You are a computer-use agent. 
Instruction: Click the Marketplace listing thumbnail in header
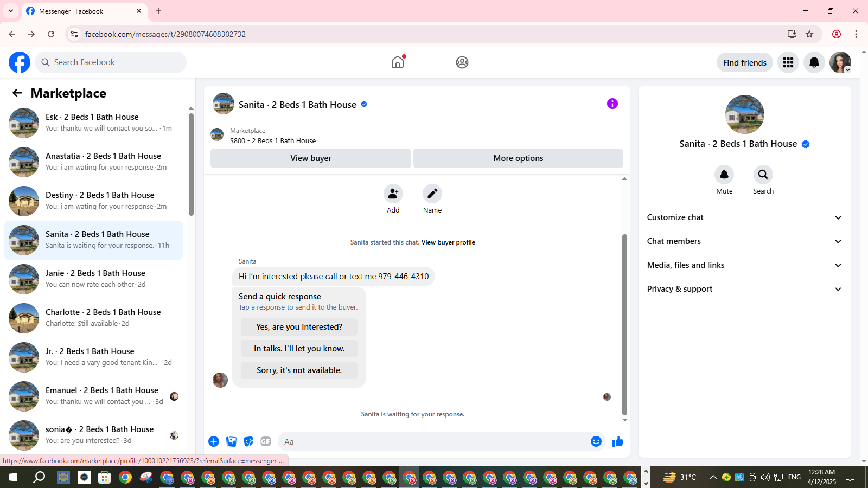click(217, 134)
